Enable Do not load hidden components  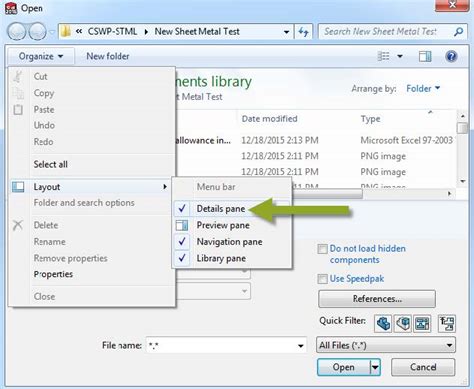(x=322, y=249)
